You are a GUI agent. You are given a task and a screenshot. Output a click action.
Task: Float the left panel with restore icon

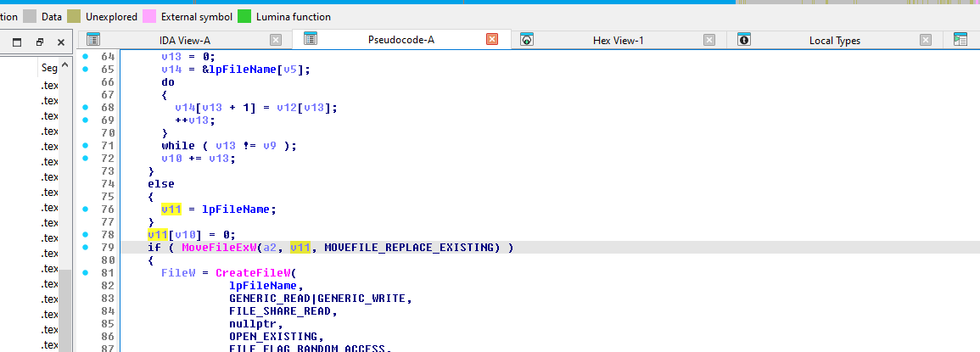click(39, 42)
